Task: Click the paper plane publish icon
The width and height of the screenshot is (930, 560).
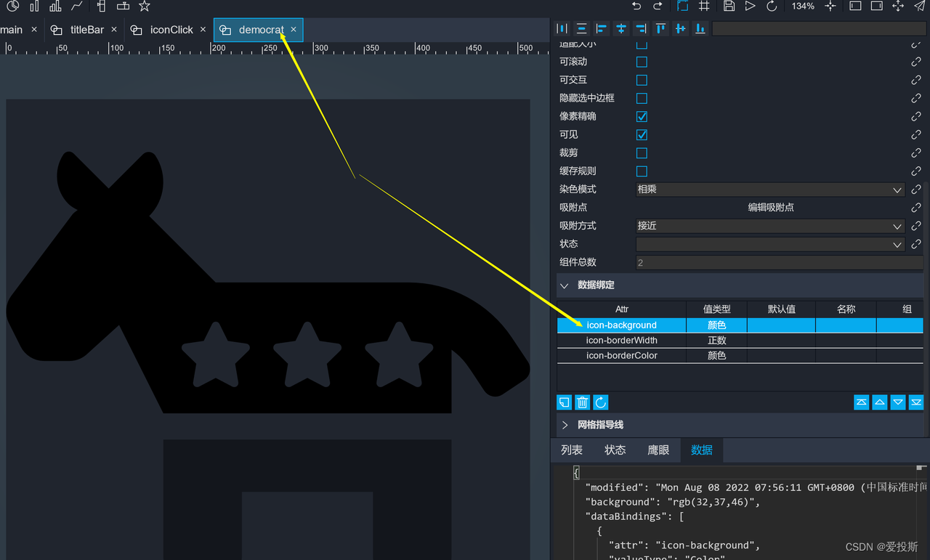Action: (x=920, y=6)
